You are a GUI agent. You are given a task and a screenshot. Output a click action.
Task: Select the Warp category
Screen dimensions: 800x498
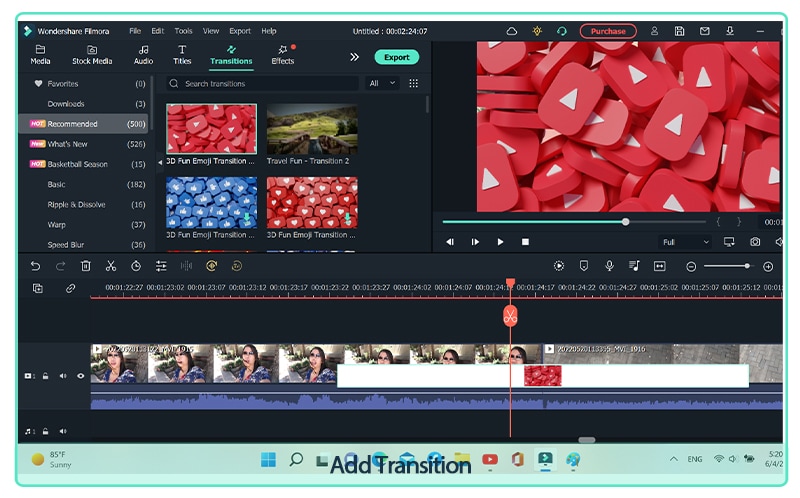(x=83, y=225)
